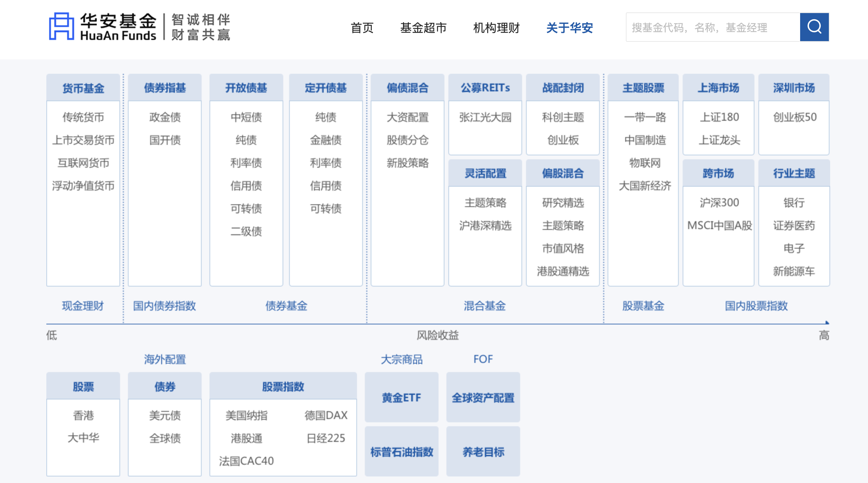Select the 沪深300 index link
This screenshot has width=868, height=483.
[719, 203]
